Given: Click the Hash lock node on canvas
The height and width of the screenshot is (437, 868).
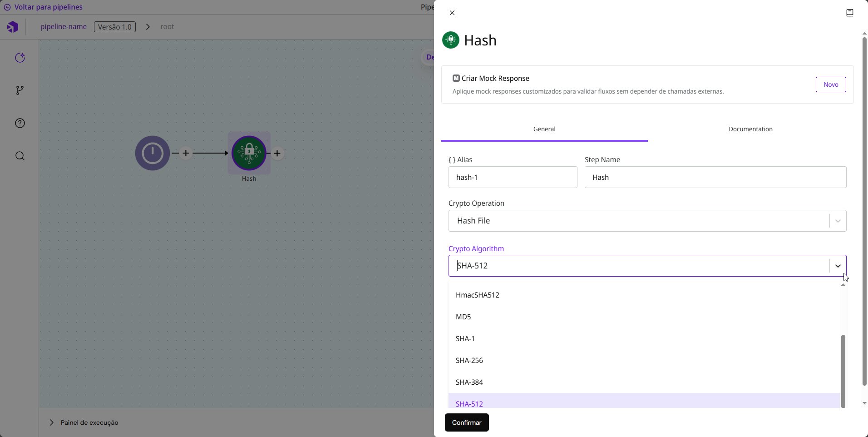Looking at the screenshot, I should tap(249, 153).
